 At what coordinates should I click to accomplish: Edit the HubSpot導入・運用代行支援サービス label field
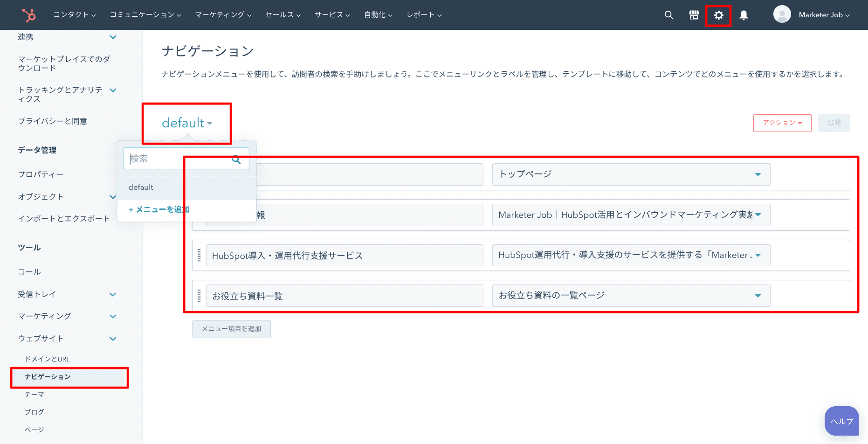[344, 255]
